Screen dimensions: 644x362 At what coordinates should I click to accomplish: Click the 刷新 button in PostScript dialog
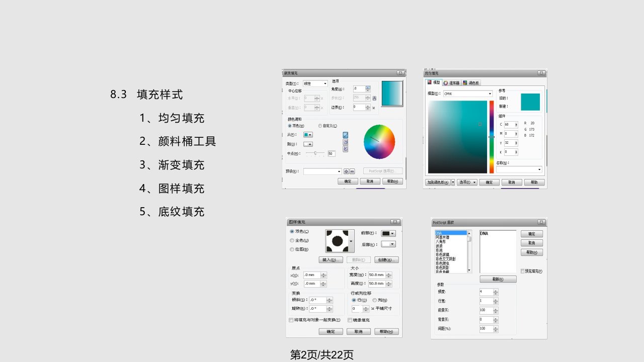(x=498, y=279)
